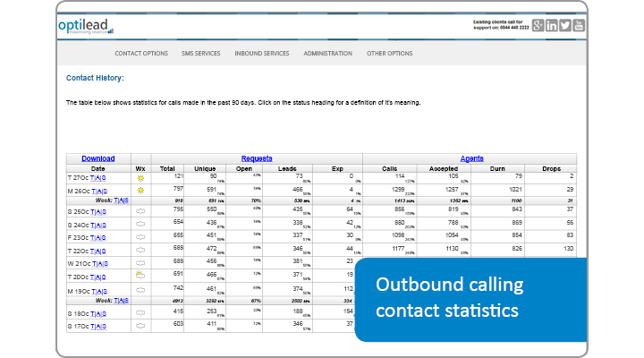644x358 pixels.
Task: Open the Twitter bird icon
Action: pos(566,25)
